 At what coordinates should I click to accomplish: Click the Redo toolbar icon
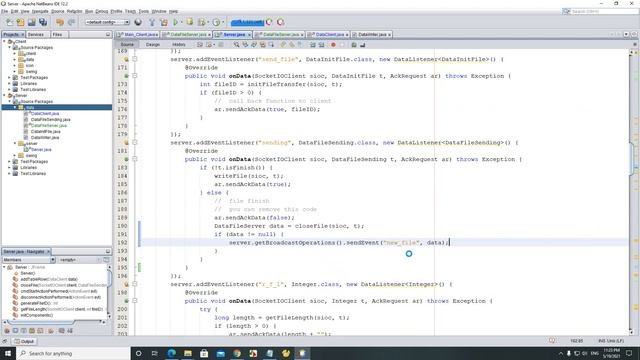tap(71, 22)
